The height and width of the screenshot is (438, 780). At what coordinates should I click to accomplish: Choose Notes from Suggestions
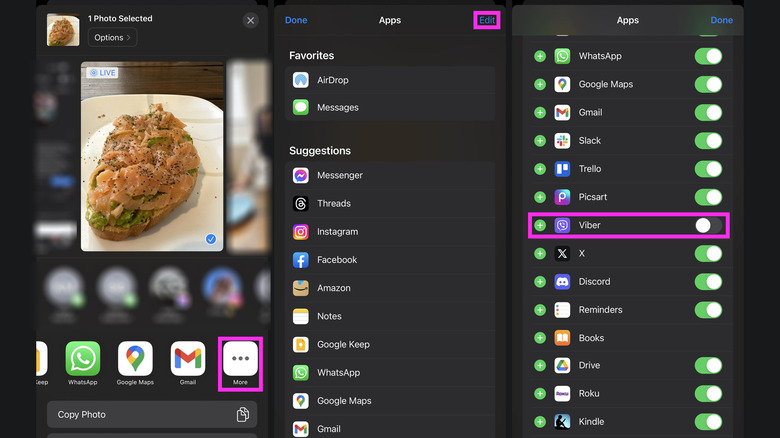(x=390, y=316)
